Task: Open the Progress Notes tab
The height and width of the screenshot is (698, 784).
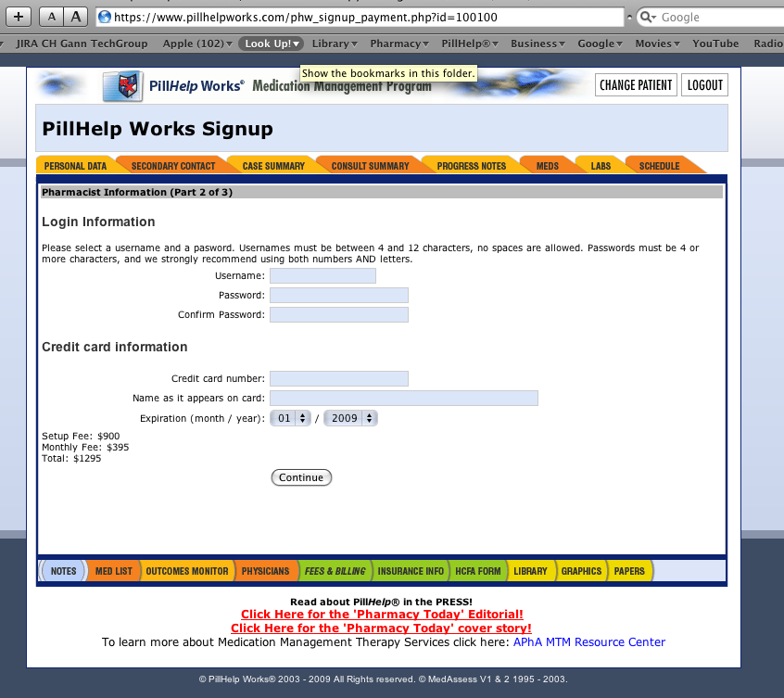Action: pyautogui.click(x=471, y=166)
